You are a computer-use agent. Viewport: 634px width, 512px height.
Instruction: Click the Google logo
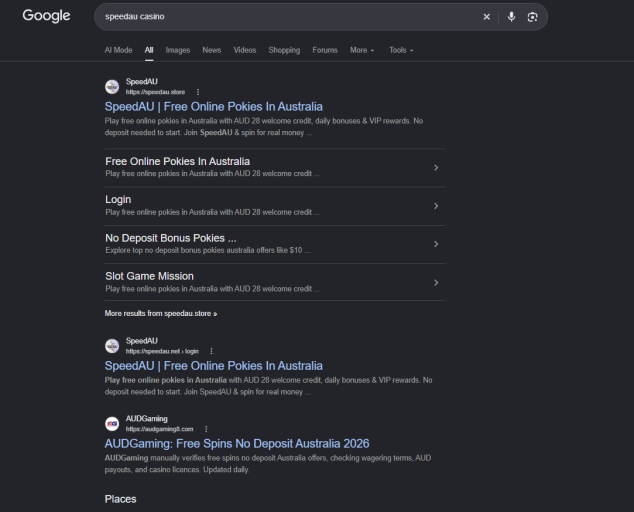[46, 16]
